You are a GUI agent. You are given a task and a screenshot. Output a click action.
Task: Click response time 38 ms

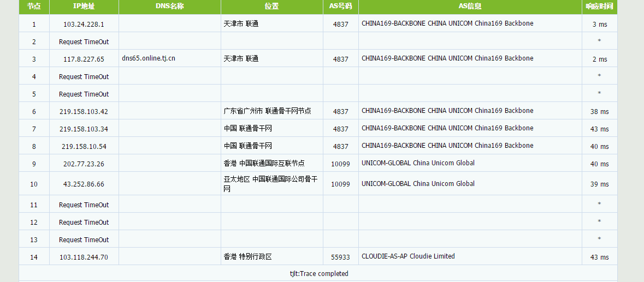[600, 111]
